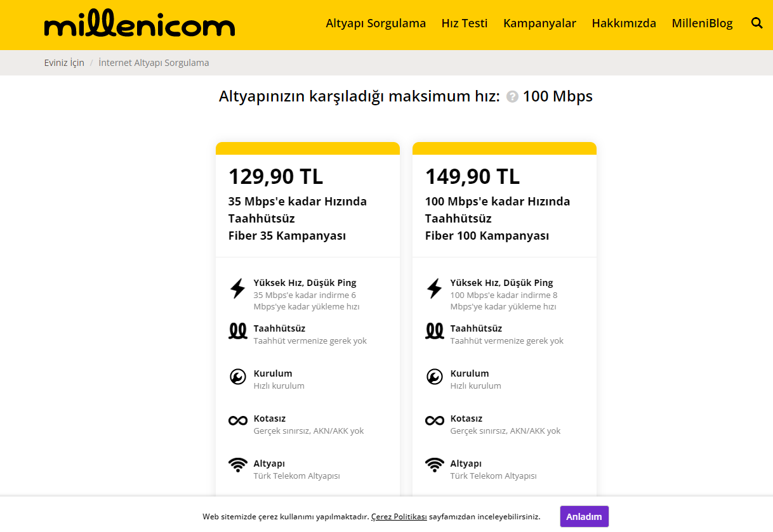Open the search magnifier icon

(756, 23)
